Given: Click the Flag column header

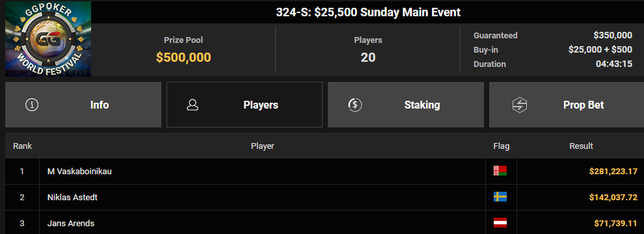Looking at the screenshot, I should click(501, 146).
